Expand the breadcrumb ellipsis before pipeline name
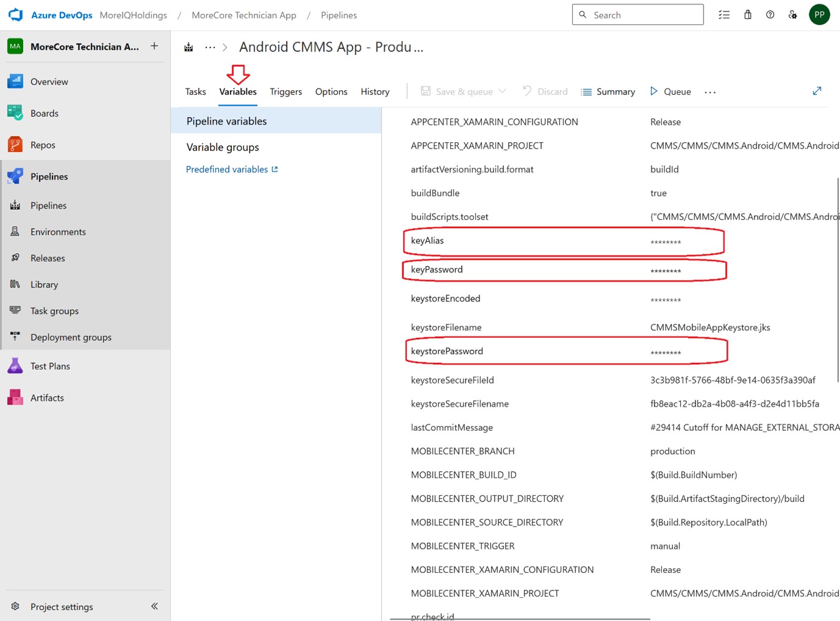840x621 pixels. click(210, 47)
